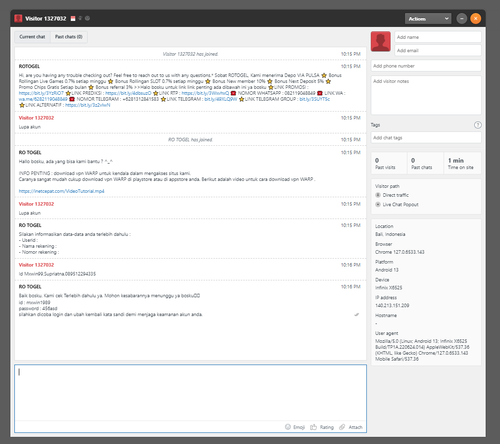This screenshot has height=444, width=500.
Task: Click the red visitor avatar in title bar
Action: (18, 18)
